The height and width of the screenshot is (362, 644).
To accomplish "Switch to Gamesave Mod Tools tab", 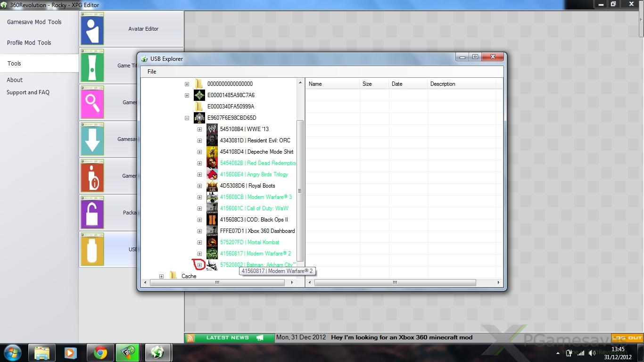I will pos(34,22).
